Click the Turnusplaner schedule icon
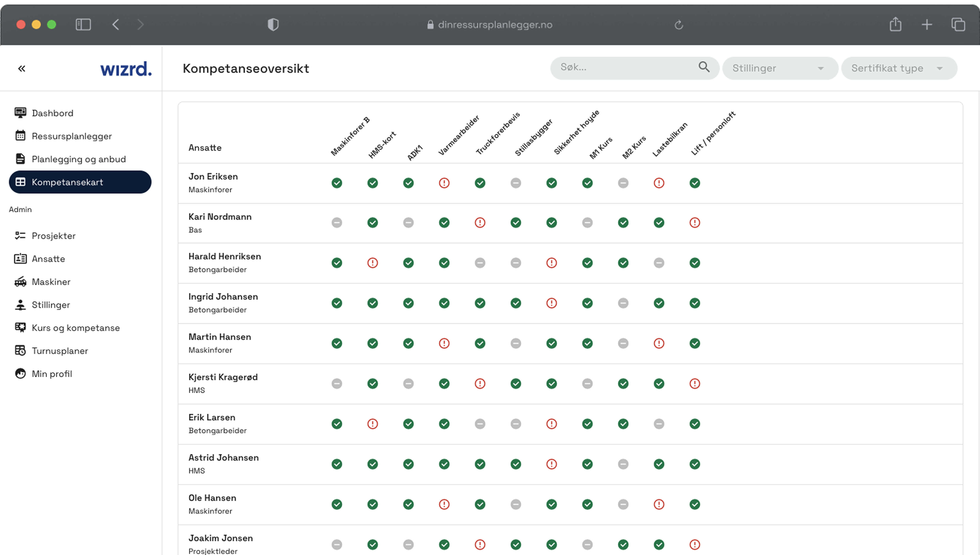The image size is (980, 555). click(20, 350)
